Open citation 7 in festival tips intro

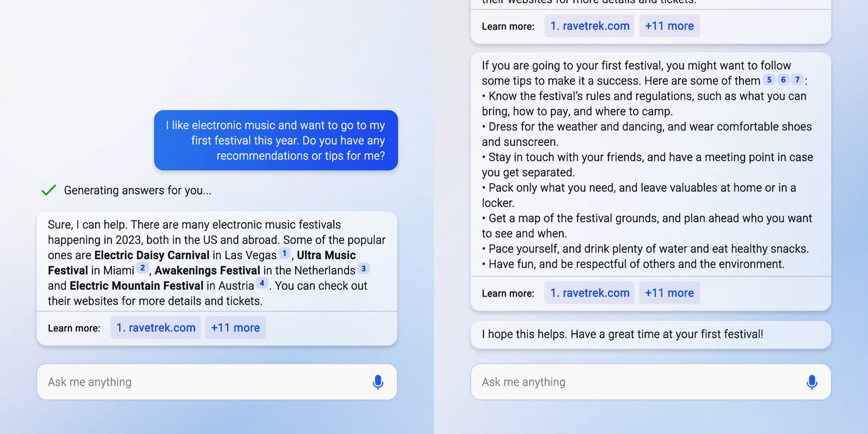point(797,80)
